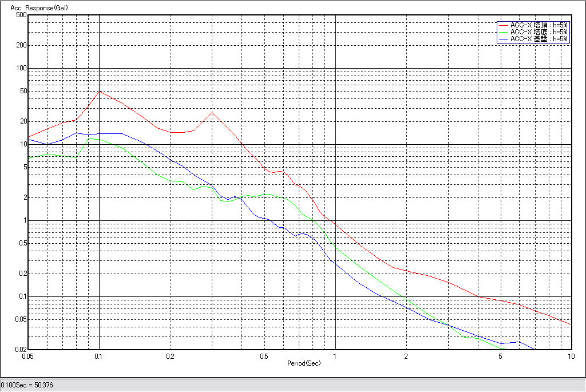
Task: Click the 0.2 label on the period axis
Action: tap(170, 357)
